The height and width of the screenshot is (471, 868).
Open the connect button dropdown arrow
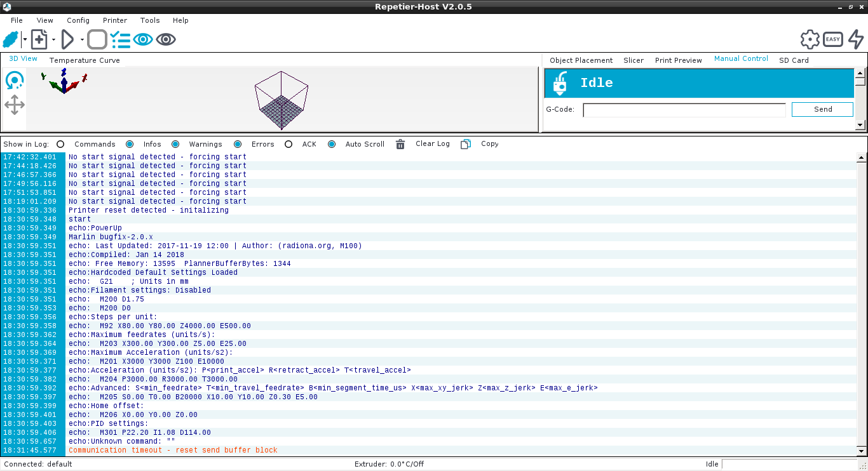(25, 40)
